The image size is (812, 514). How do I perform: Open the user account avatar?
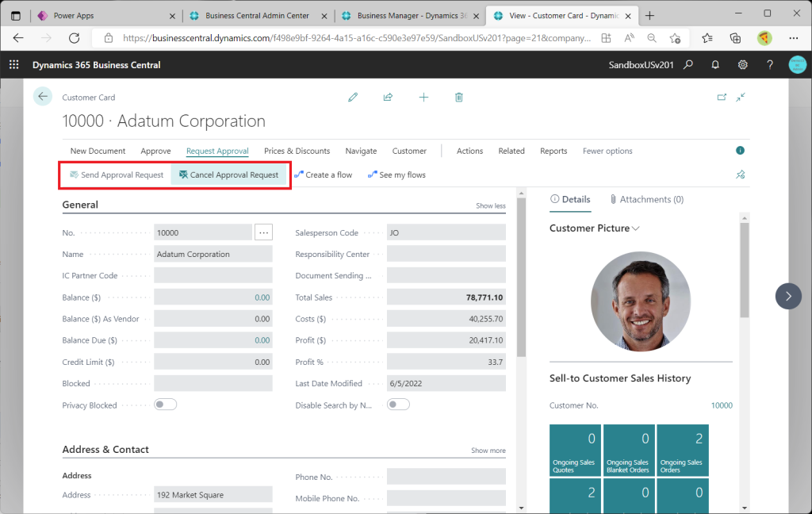coord(798,65)
